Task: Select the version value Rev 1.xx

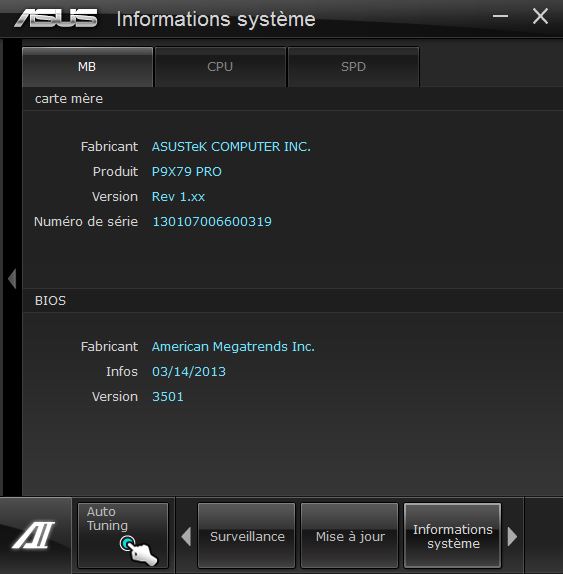Action: tap(178, 197)
